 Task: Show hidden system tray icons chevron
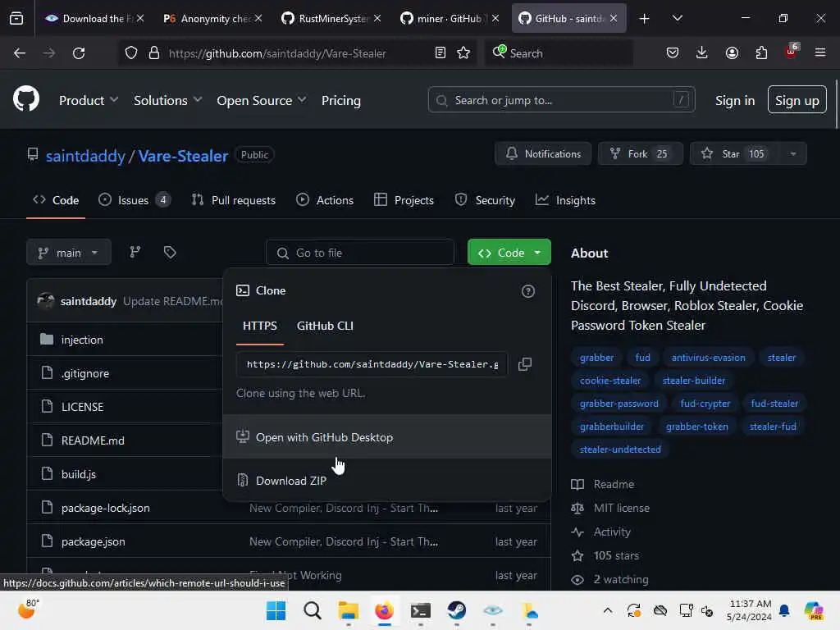pyautogui.click(x=608, y=610)
